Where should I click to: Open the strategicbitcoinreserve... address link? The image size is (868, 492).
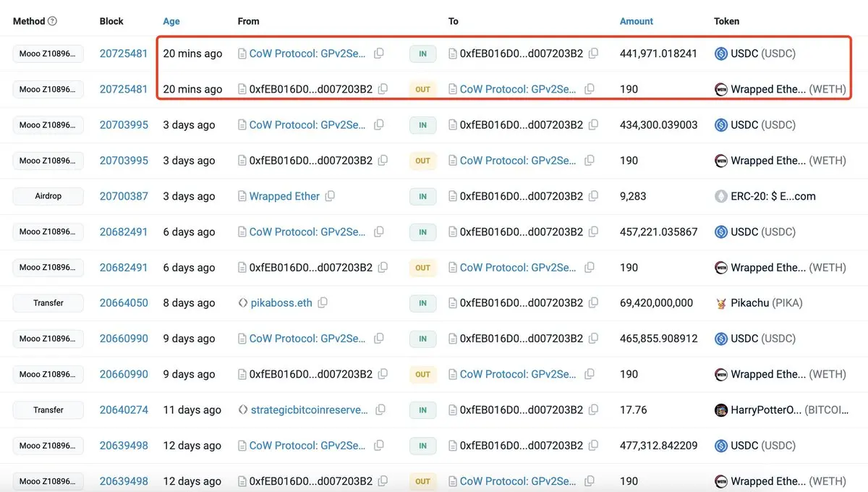tap(309, 410)
